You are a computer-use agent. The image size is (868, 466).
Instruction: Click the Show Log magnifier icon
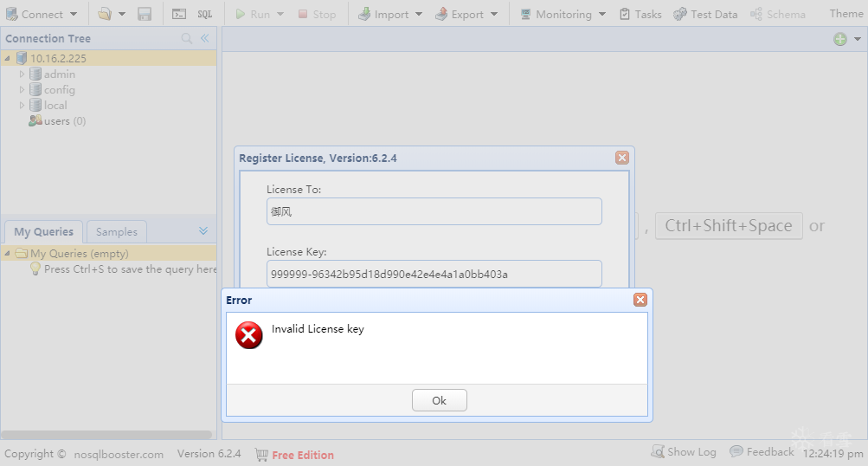point(658,451)
